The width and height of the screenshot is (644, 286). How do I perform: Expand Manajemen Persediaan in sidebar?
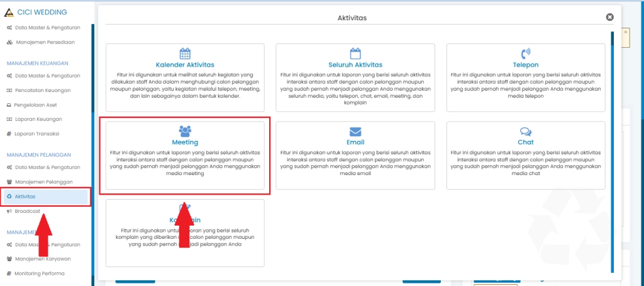tap(45, 42)
